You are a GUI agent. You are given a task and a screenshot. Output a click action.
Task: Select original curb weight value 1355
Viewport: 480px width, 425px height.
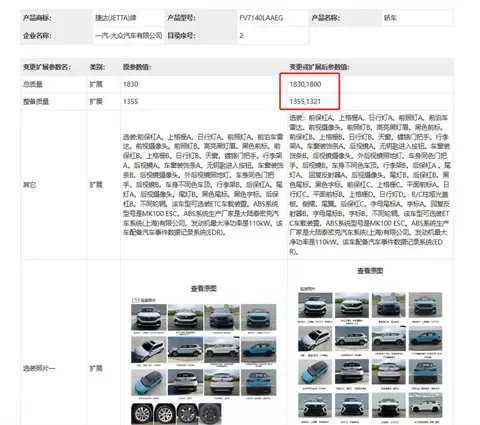pos(130,101)
